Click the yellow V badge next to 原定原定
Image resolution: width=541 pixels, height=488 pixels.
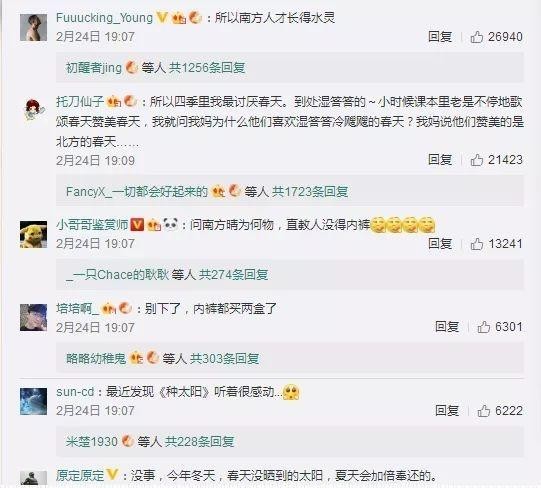(x=112, y=475)
